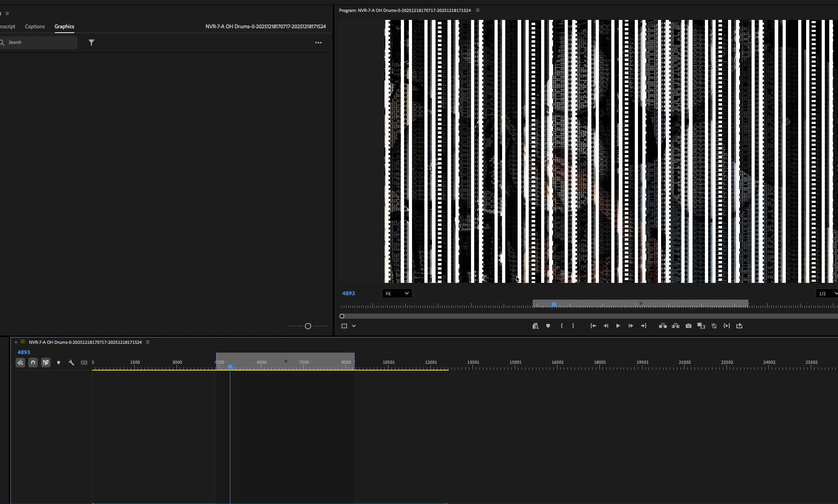Step forward one frame

631,326
